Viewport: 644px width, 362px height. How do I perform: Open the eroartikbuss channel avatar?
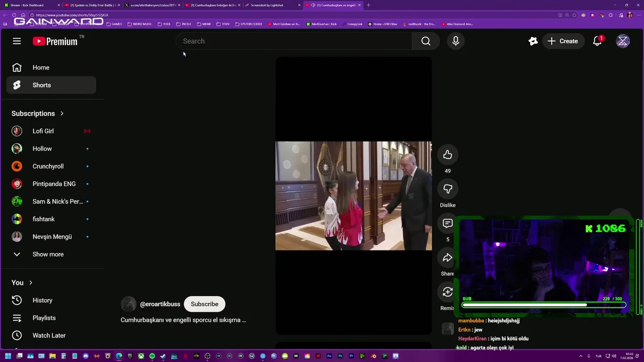128,304
